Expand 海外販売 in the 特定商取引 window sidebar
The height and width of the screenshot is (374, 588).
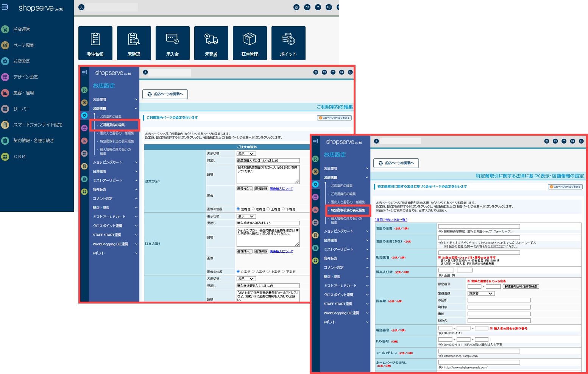click(345, 258)
